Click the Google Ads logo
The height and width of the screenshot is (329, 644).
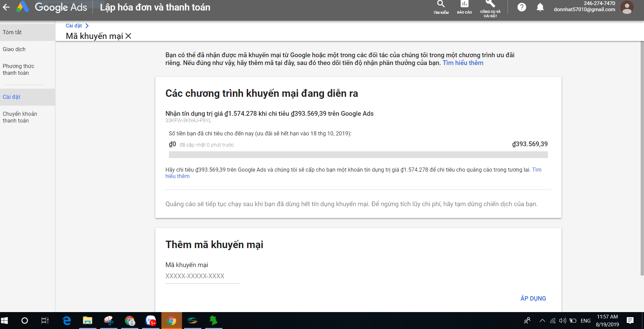pos(52,7)
